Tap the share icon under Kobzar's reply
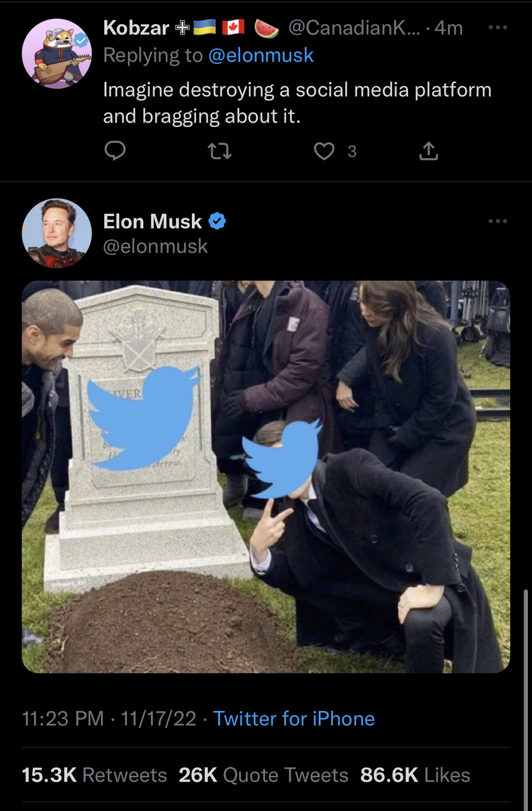 click(428, 151)
